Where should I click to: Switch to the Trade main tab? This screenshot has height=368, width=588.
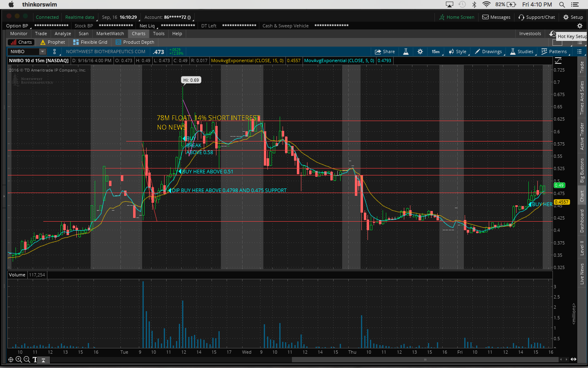point(41,34)
